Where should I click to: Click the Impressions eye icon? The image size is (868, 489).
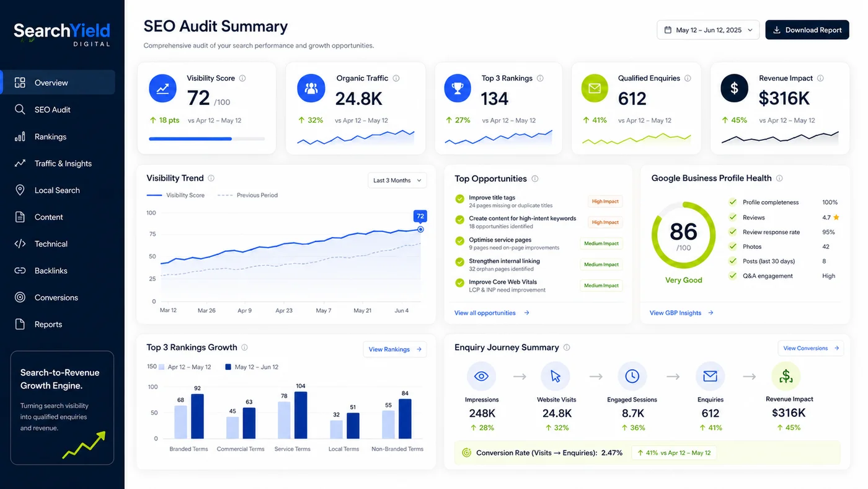point(481,376)
